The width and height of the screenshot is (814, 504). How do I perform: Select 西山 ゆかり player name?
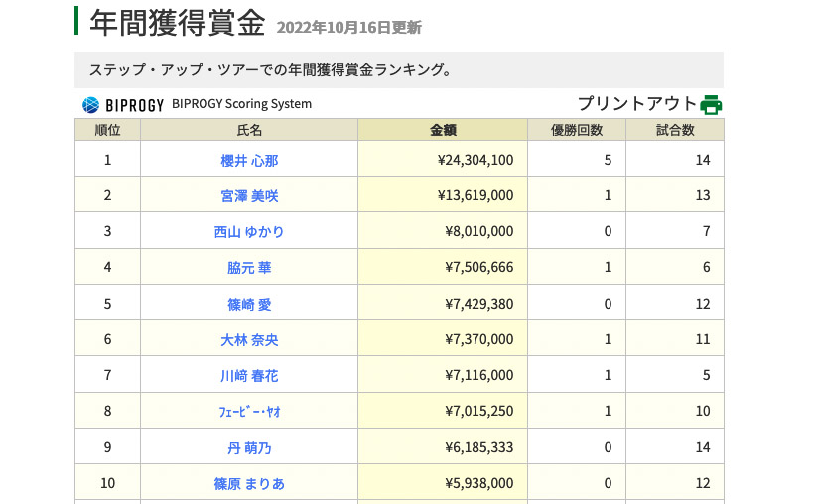pyautogui.click(x=249, y=231)
